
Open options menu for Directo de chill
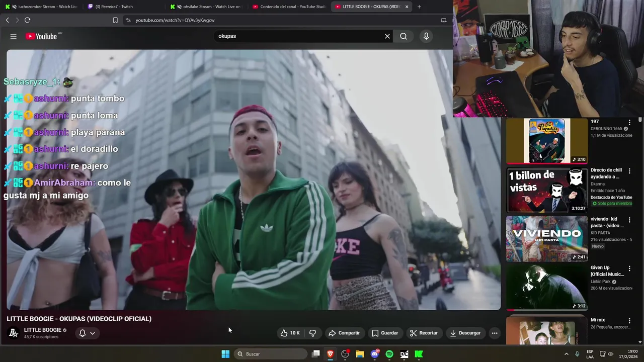coord(629,171)
